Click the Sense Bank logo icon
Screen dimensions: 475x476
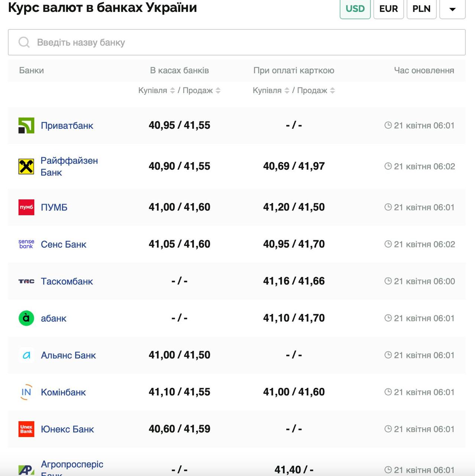(x=26, y=244)
